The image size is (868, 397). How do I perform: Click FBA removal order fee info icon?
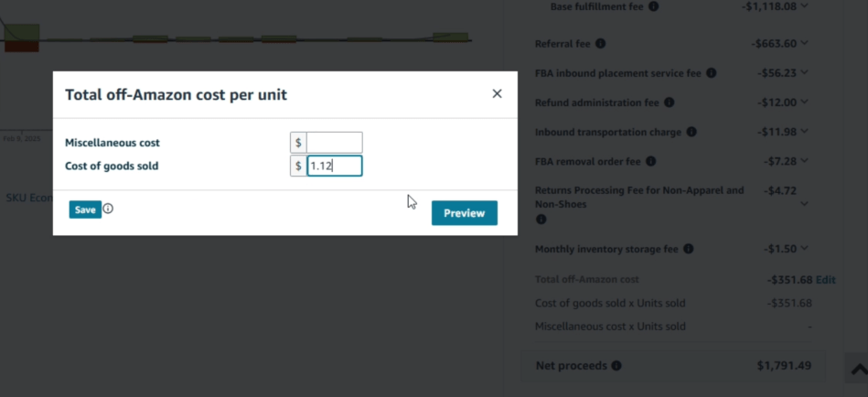pos(650,161)
